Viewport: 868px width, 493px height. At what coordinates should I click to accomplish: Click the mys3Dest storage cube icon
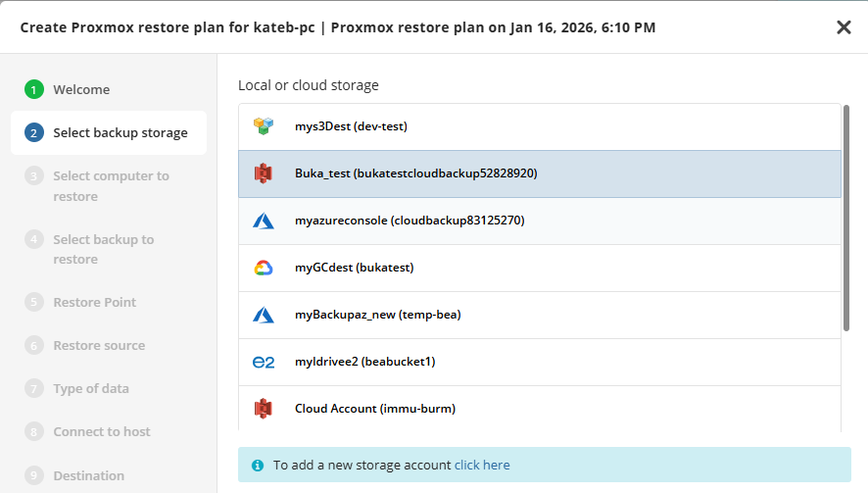tap(263, 126)
